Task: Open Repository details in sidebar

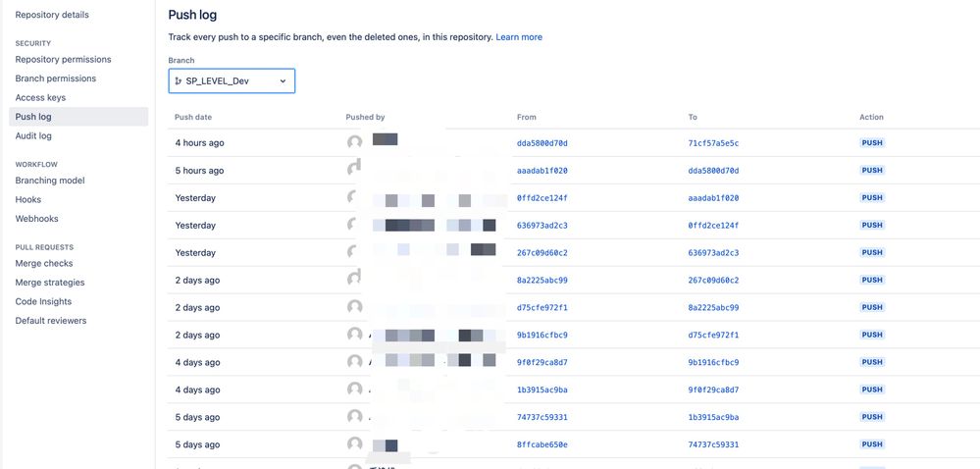Action: point(52,15)
